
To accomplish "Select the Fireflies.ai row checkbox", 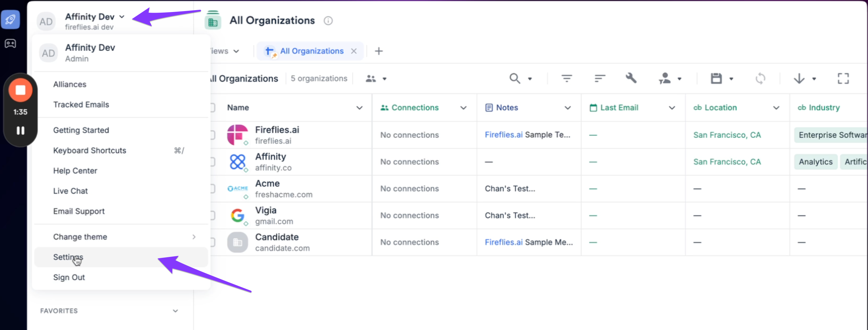I will coord(212,135).
